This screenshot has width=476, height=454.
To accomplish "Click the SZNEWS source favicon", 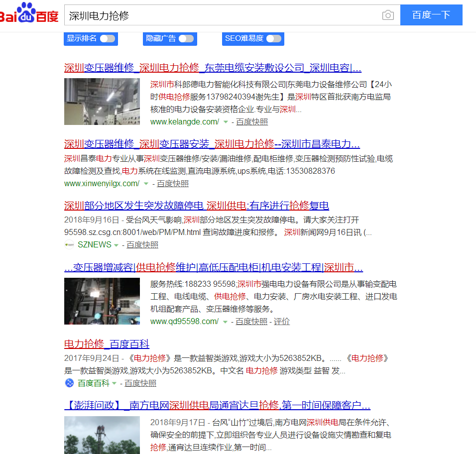I will [x=69, y=244].
